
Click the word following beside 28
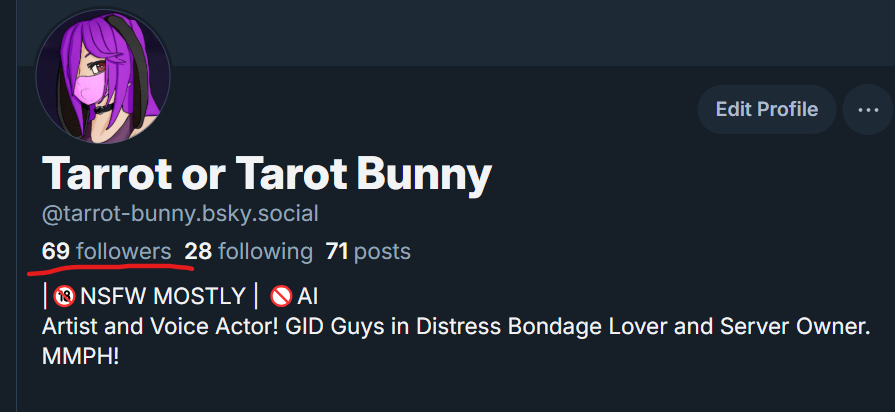click(265, 251)
